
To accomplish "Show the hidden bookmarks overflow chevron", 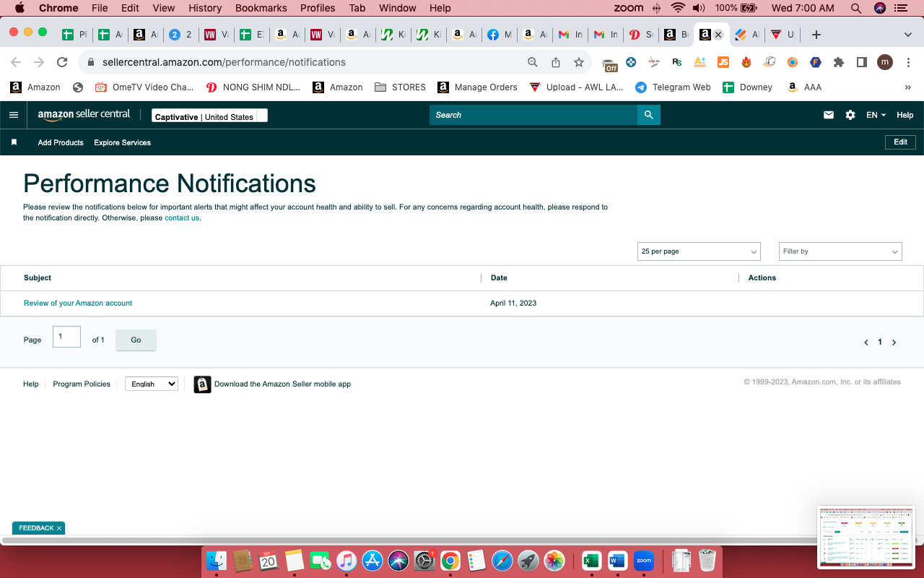I will pos(908,87).
